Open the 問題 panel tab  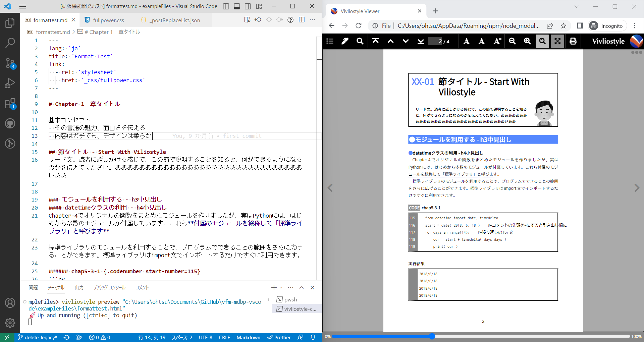[33, 288]
